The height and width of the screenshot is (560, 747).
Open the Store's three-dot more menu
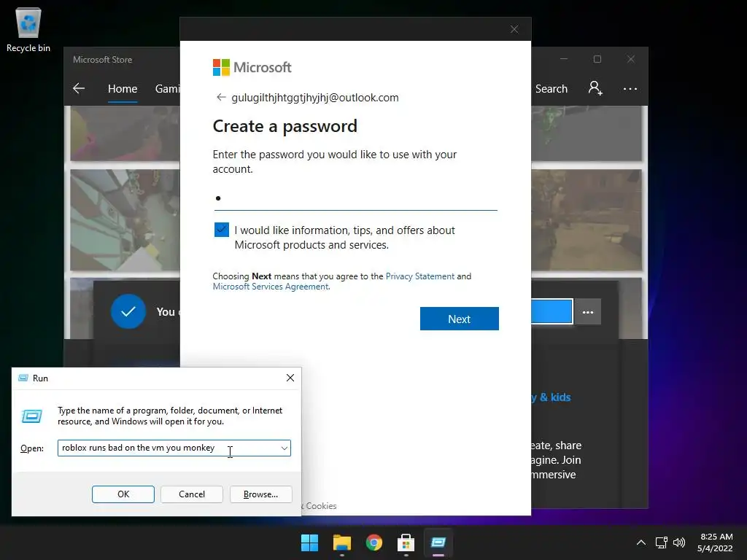tap(630, 89)
